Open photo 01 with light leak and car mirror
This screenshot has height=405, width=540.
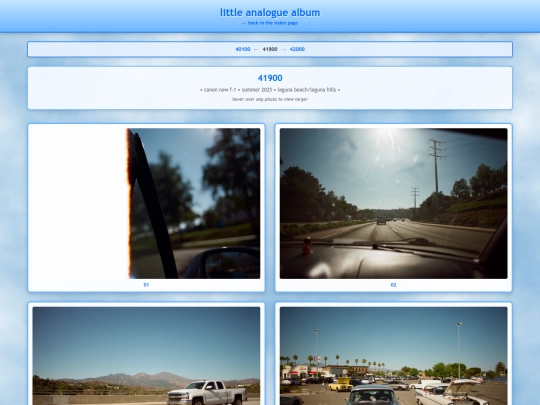[146, 203]
